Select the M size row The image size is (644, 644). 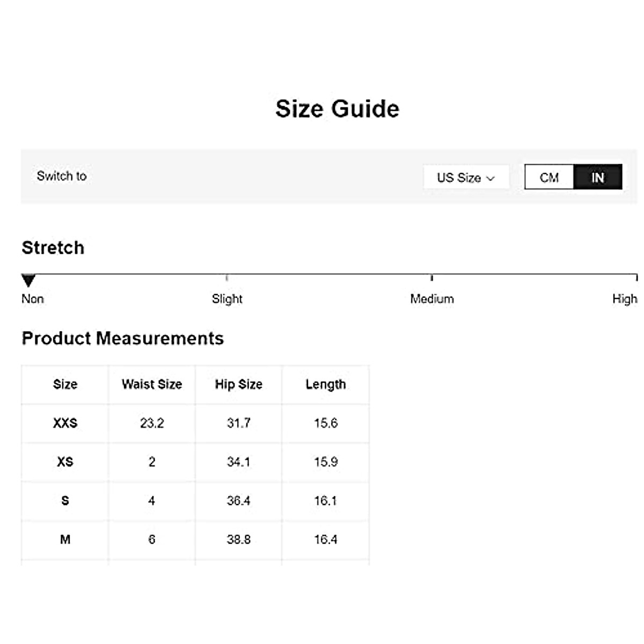[x=65, y=539]
